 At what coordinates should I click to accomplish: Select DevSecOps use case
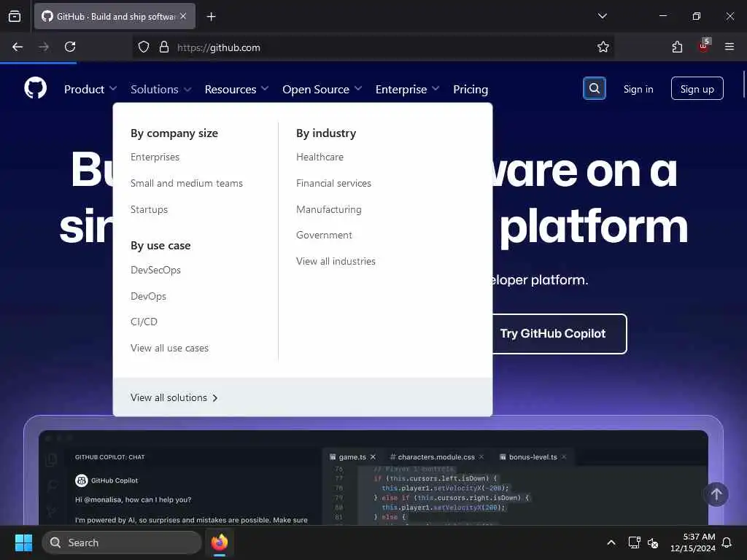(155, 270)
